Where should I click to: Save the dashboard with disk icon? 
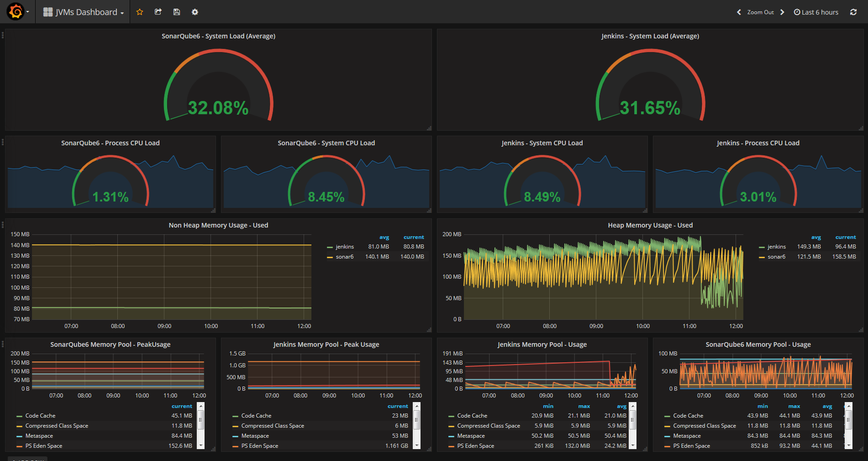click(x=177, y=12)
